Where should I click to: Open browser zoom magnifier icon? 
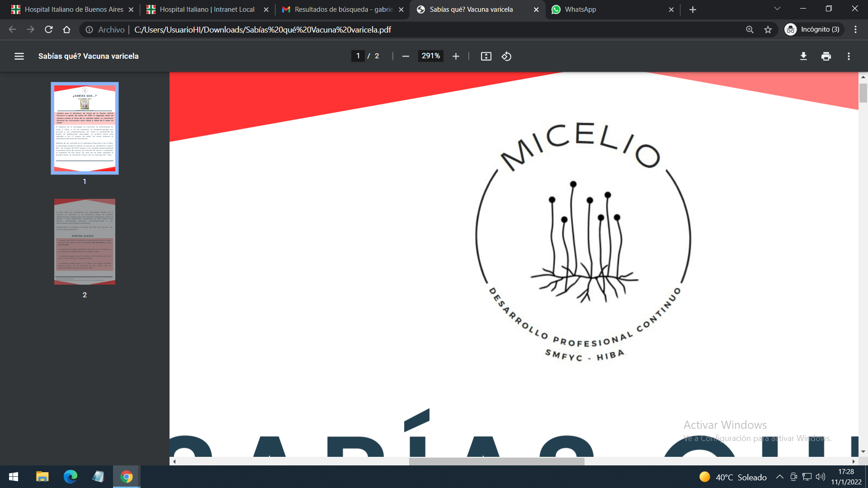750,29
